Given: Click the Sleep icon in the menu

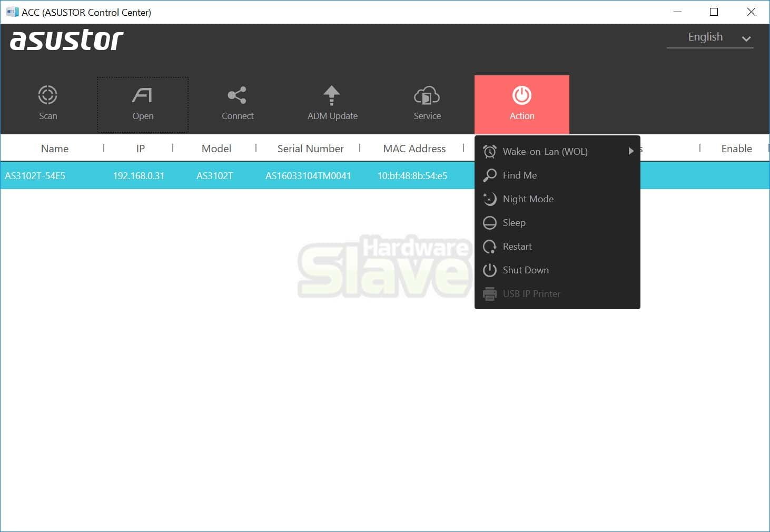Looking at the screenshot, I should point(490,223).
